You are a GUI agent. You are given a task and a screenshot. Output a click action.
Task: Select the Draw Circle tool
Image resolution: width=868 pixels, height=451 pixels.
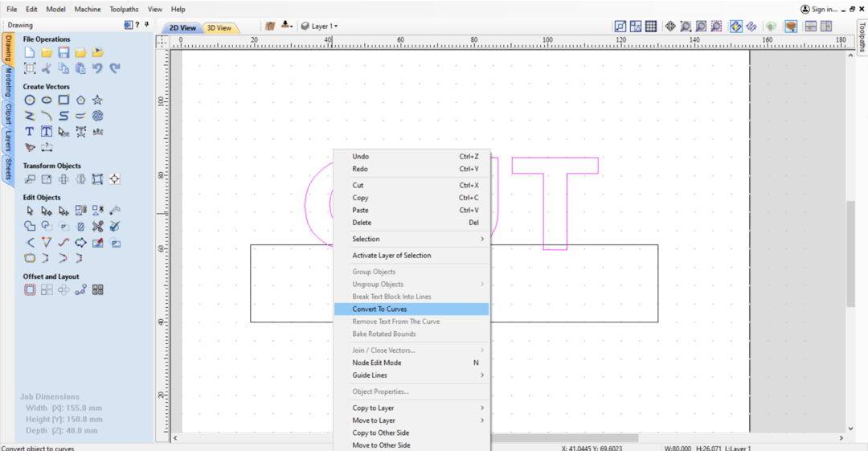click(x=30, y=100)
